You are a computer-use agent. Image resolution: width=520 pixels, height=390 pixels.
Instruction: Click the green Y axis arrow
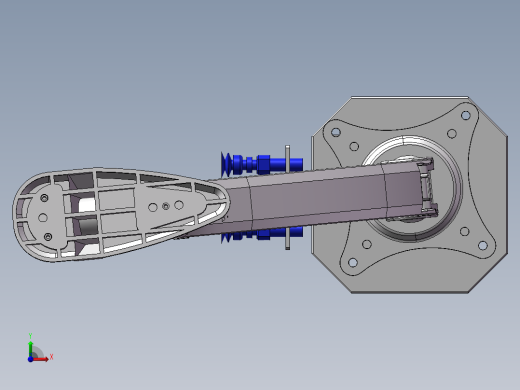pos(30,348)
